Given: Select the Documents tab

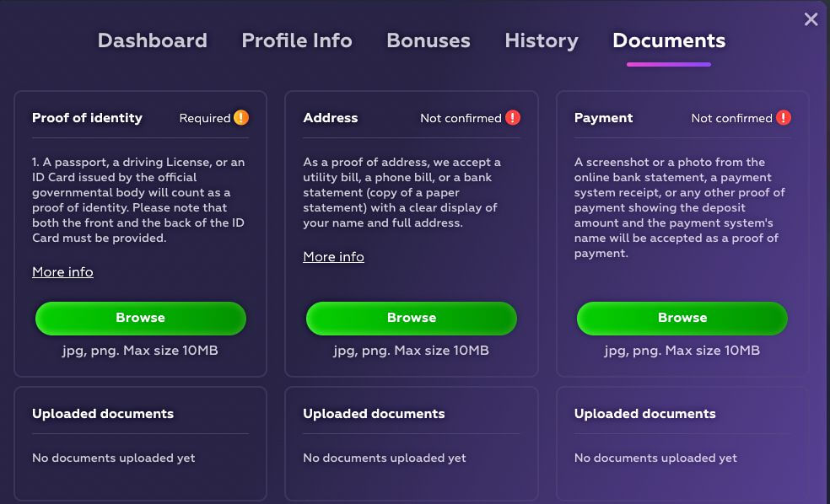Looking at the screenshot, I should [669, 40].
